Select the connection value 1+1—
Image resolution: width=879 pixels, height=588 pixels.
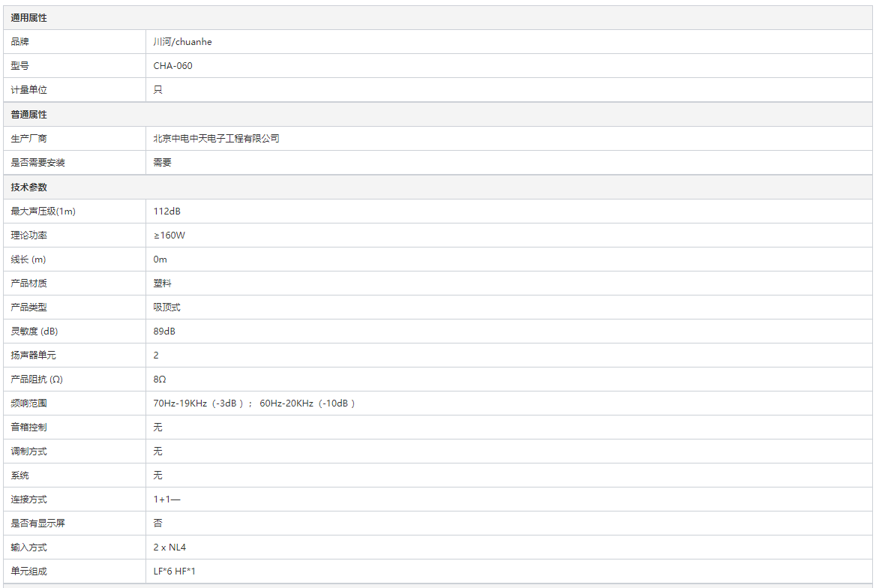pyautogui.click(x=166, y=499)
